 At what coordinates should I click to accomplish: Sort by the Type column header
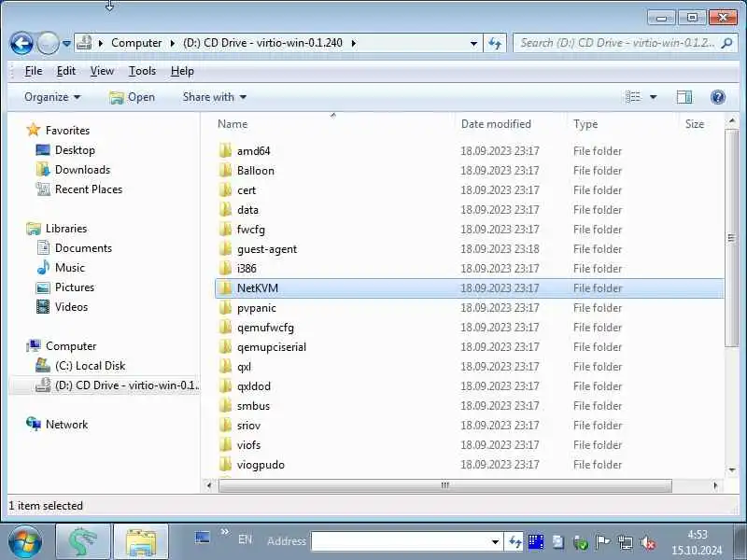tap(585, 124)
